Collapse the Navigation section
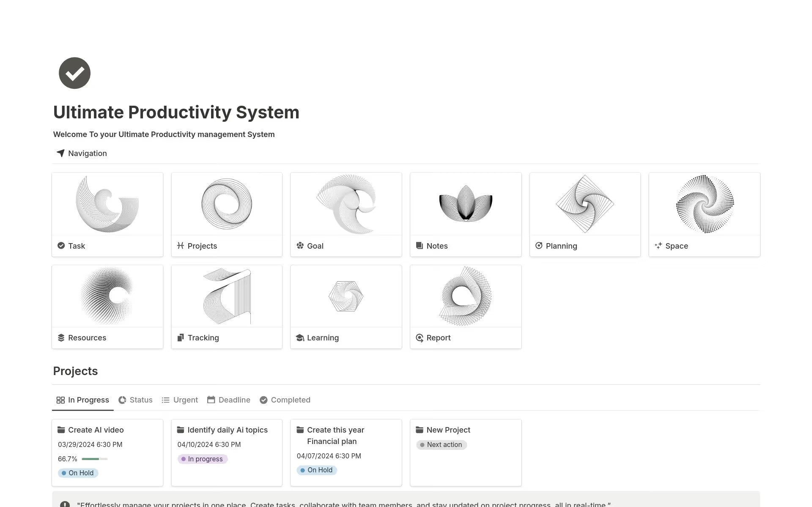The image size is (812, 507). click(60, 153)
